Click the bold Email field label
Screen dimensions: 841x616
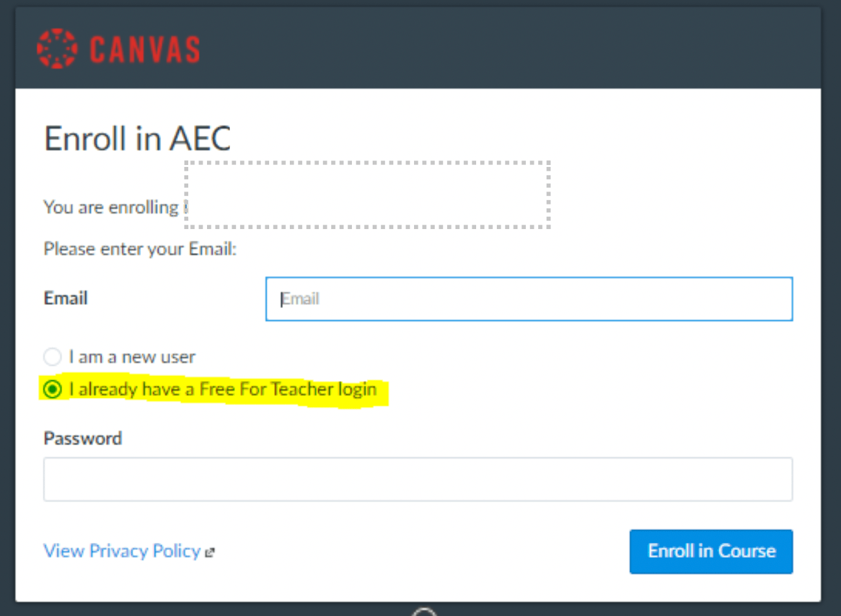pyautogui.click(x=65, y=298)
